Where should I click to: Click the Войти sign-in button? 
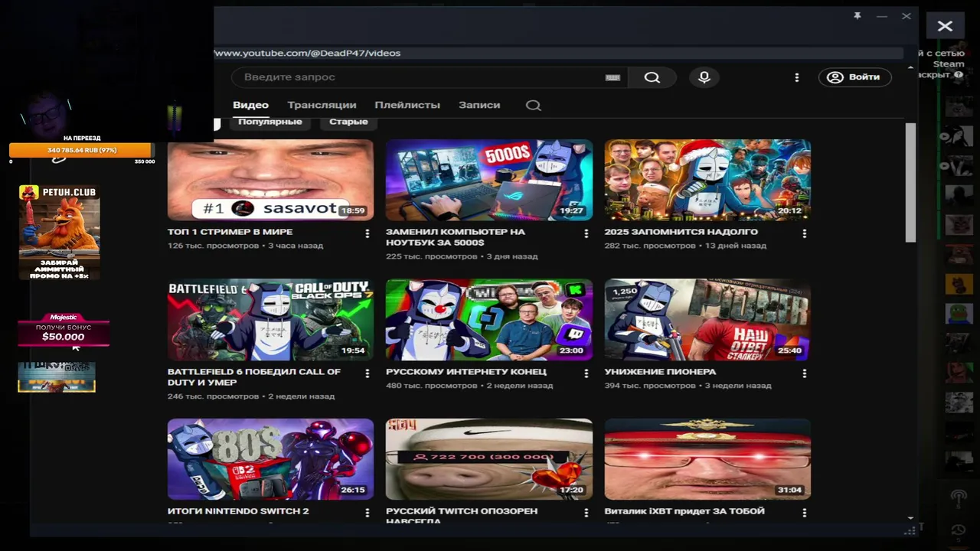854,77
